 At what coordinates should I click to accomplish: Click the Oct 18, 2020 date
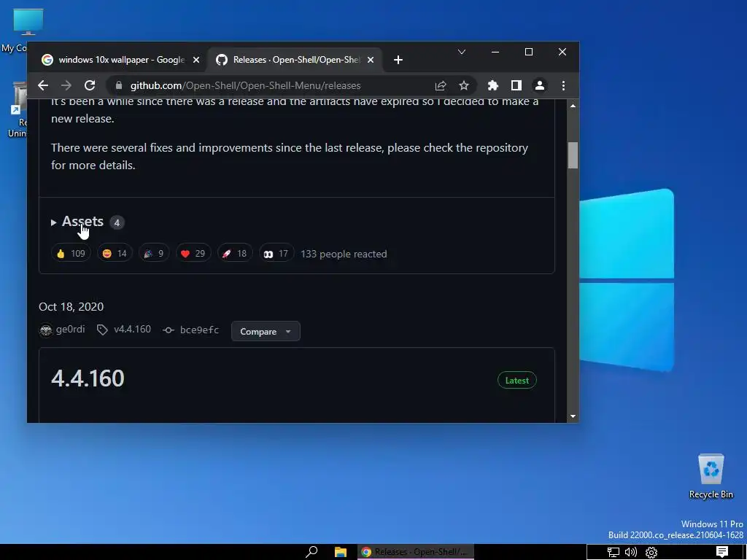(x=71, y=307)
